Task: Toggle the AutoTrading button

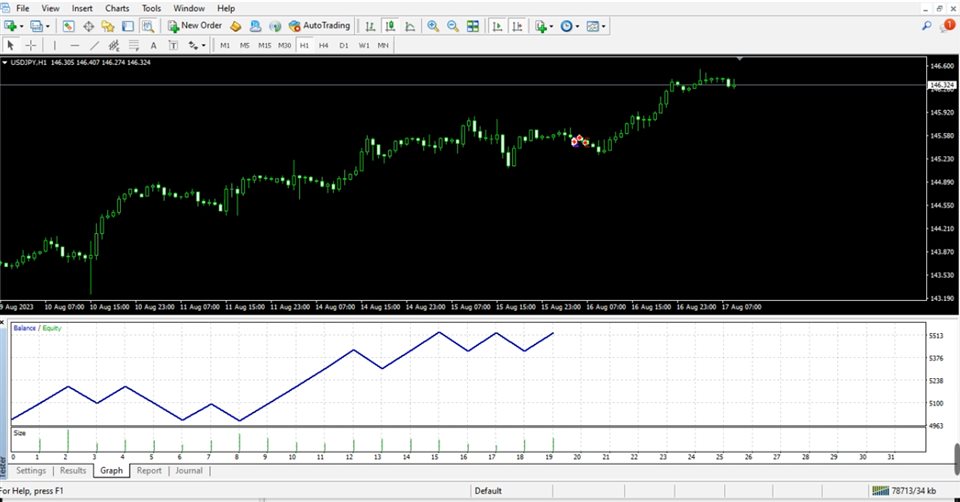Action: tap(320, 26)
